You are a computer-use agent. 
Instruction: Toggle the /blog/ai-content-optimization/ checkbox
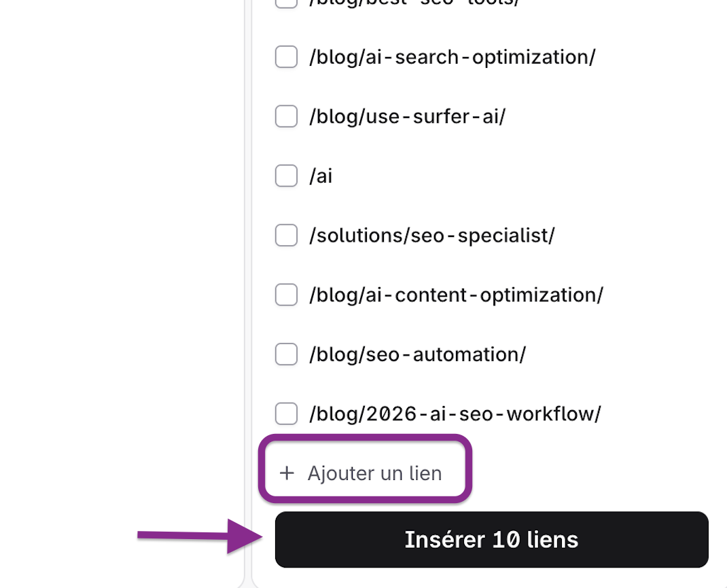286,295
